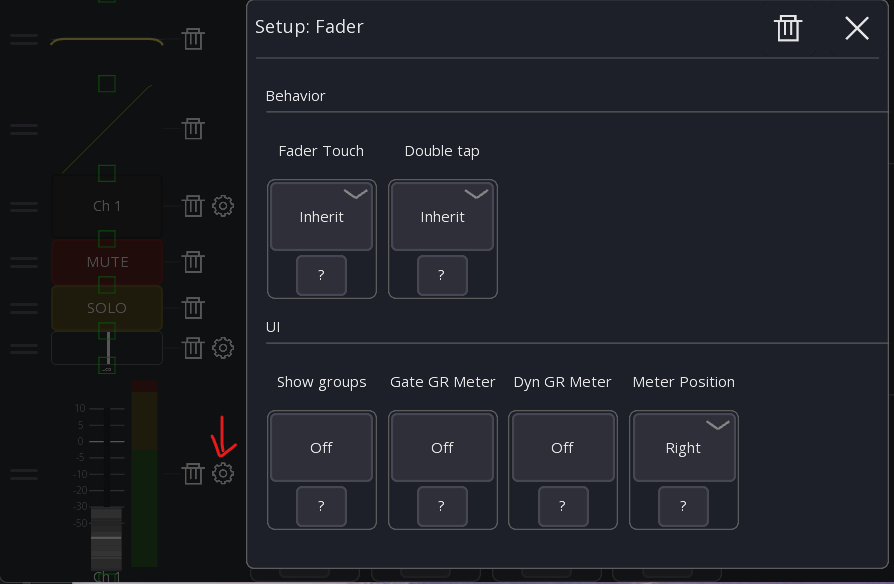The width and height of the screenshot is (894, 584).
Task: Open the Fader Touch Inherit dropdown
Action: (x=321, y=216)
